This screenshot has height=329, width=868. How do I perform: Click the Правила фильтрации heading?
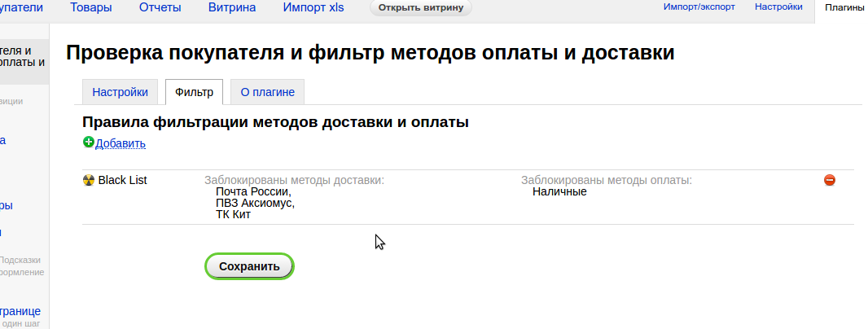(275, 122)
